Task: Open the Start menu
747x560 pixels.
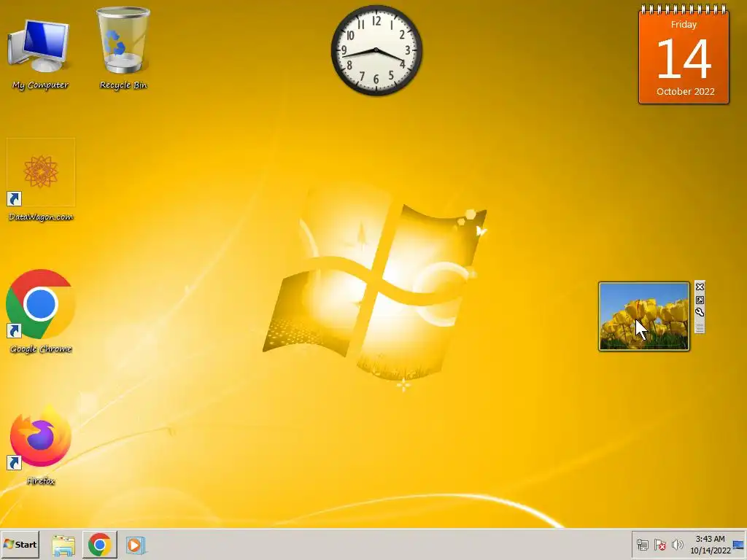Action: pyautogui.click(x=20, y=544)
